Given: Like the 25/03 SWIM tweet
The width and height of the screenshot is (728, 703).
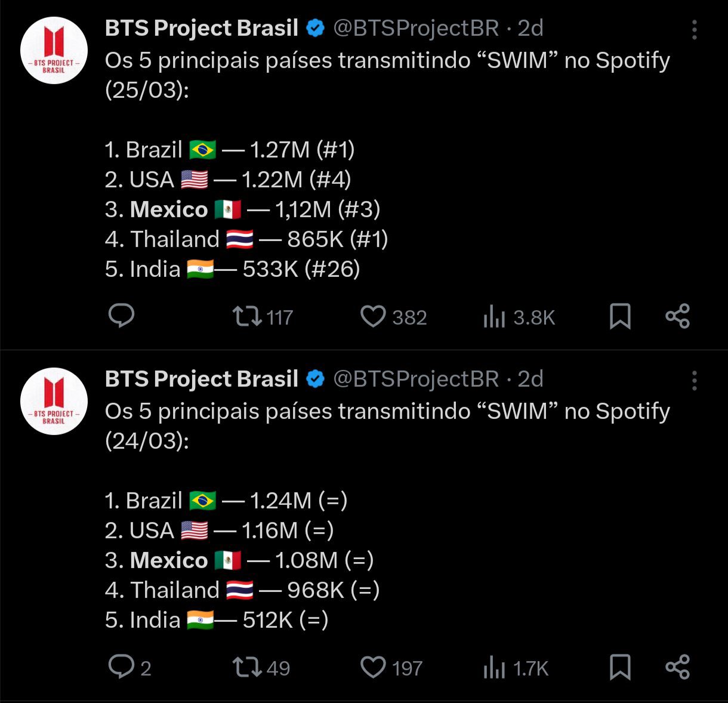Looking at the screenshot, I should point(374,316).
